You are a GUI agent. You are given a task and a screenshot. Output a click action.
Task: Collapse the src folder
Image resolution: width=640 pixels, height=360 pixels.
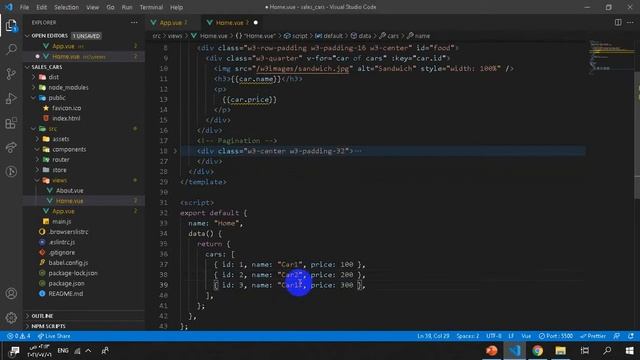point(53,129)
